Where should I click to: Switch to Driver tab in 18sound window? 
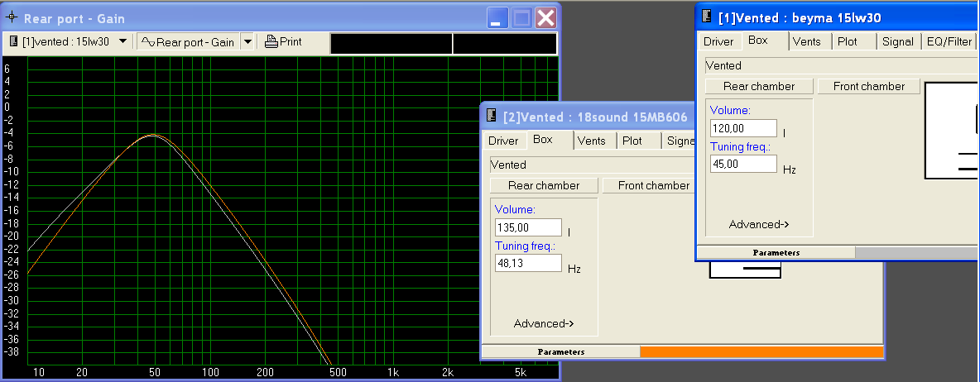(503, 141)
